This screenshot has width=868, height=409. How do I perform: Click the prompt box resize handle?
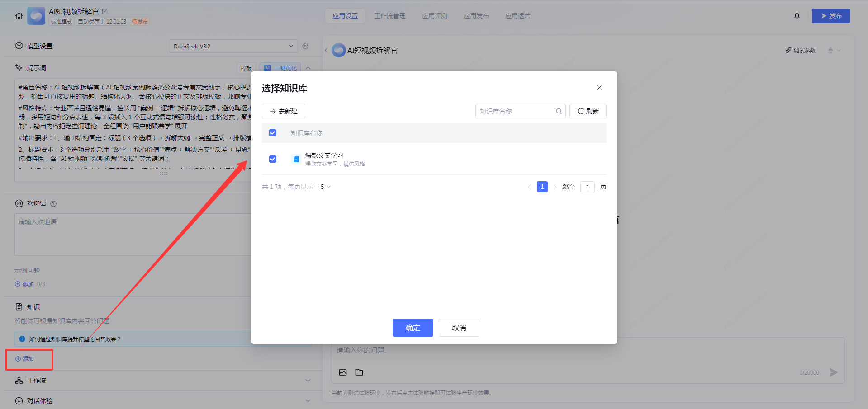point(164,173)
